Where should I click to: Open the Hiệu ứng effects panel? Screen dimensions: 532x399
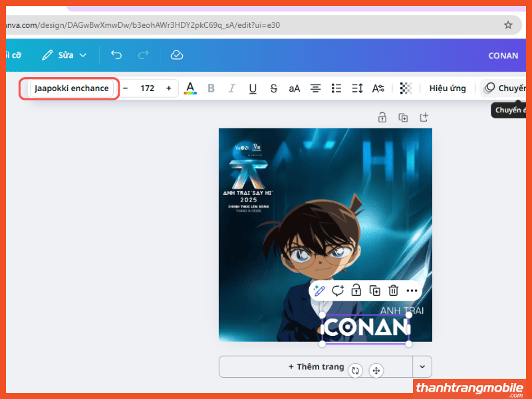pos(448,88)
